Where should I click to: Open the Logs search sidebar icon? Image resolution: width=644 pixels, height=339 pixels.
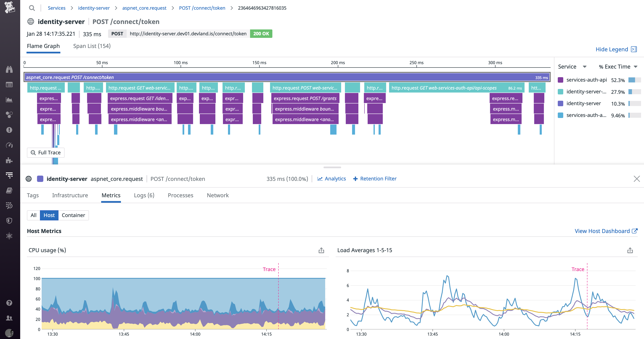point(9,205)
